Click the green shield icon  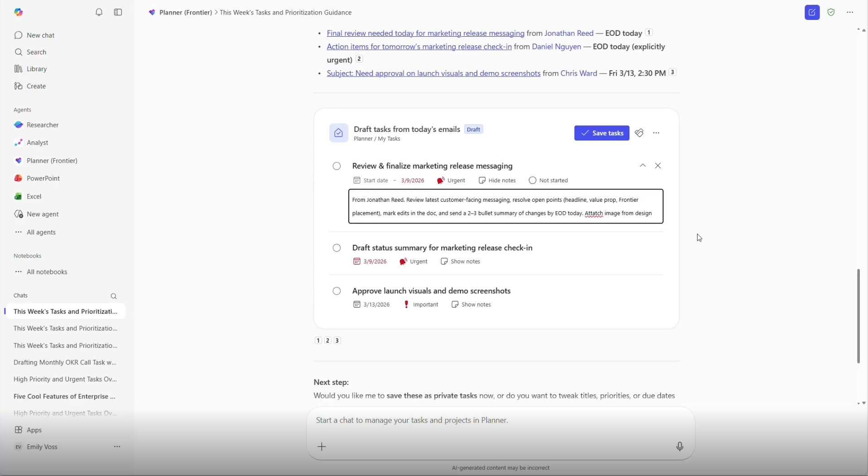831,13
